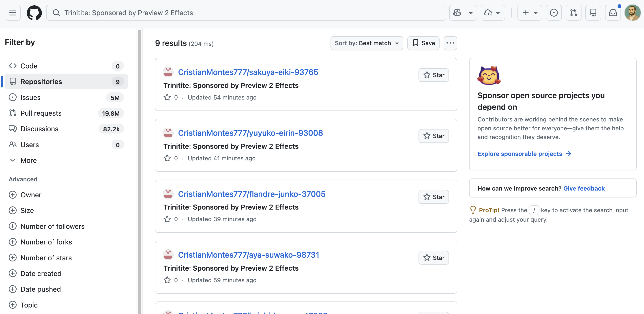Filter results by Issues

66,97
